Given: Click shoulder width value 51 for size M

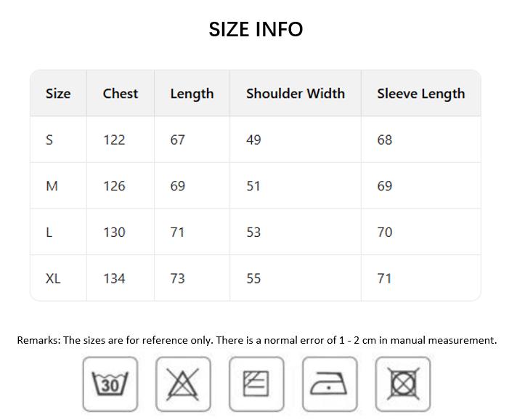Looking at the screenshot, I should coord(253,186).
